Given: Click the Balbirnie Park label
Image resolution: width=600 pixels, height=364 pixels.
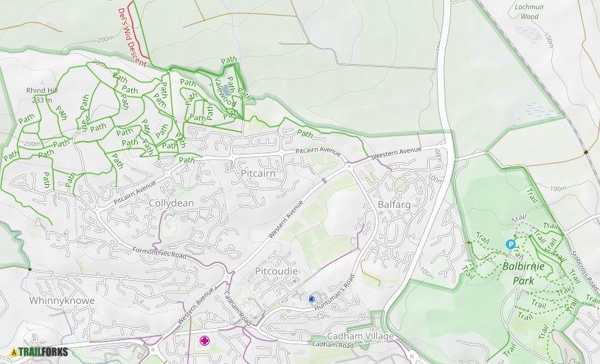Looking at the screenshot, I should 524,274.
